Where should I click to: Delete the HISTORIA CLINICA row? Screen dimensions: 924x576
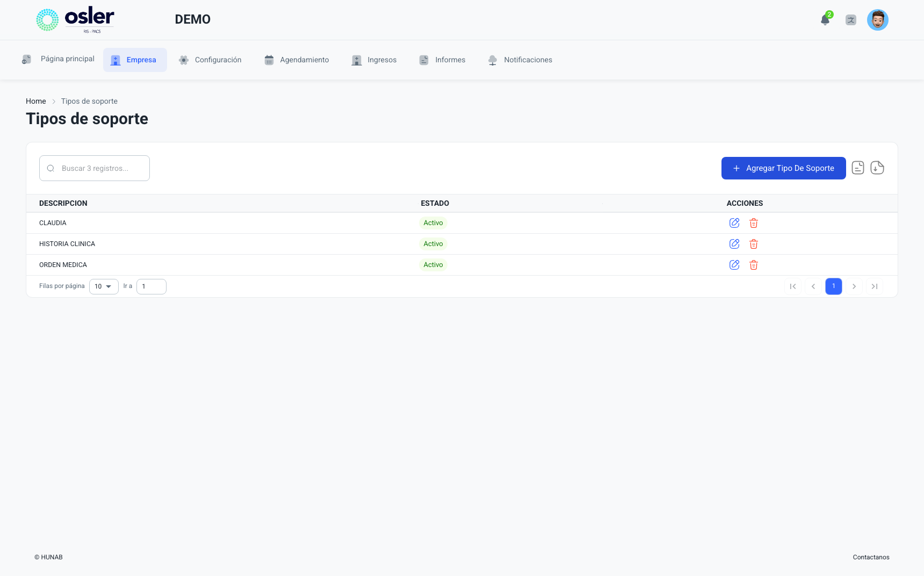click(x=754, y=244)
